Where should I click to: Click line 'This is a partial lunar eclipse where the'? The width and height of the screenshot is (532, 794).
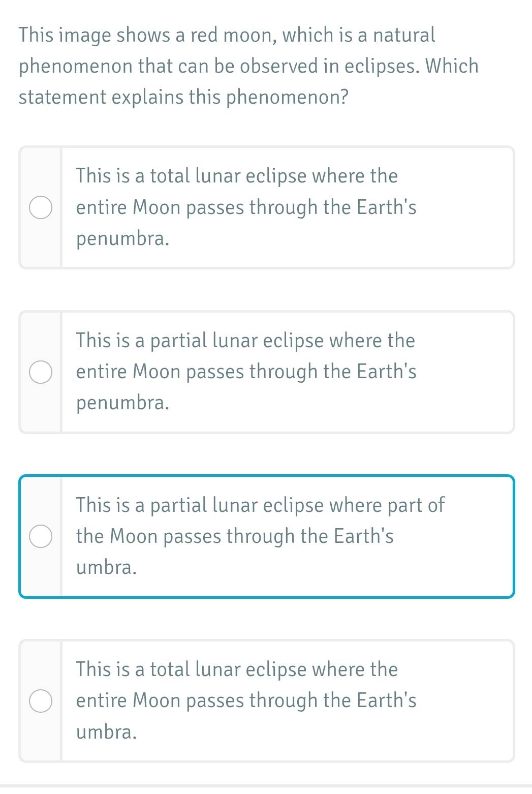245,341
